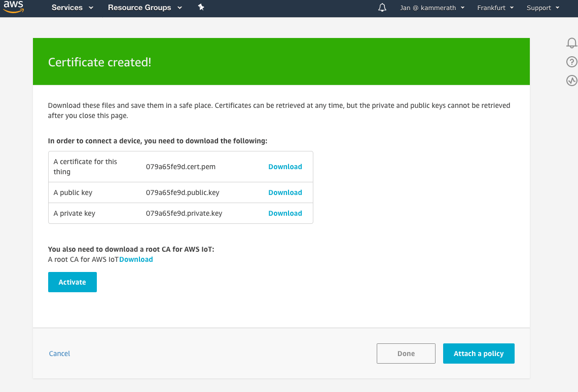Download the public.key file
The width and height of the screenshot is (578, 392).
(285, 192)
